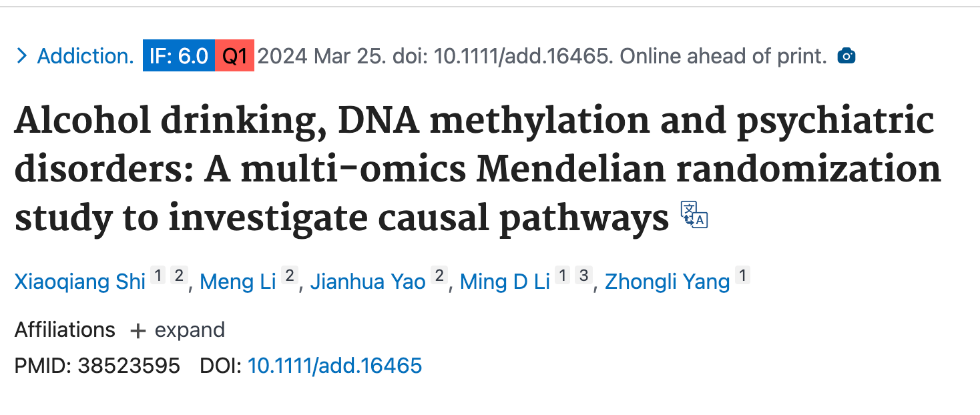Click the IF: 6.0 impact factor badge
Viewport: 980px width, 415px height.
[x=178, y=56]
